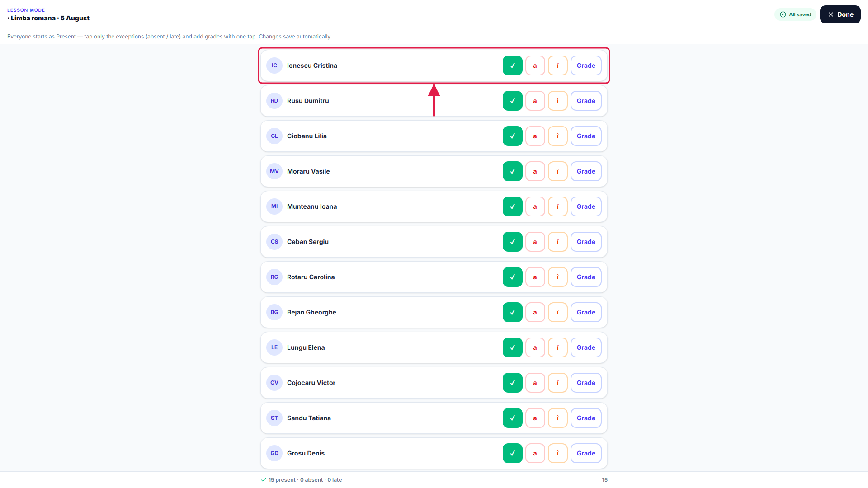The width and height of the screenshot is (868, 488).
Task: Mark Grosu Denis present with the checkmark
Action: coord(512,453)
